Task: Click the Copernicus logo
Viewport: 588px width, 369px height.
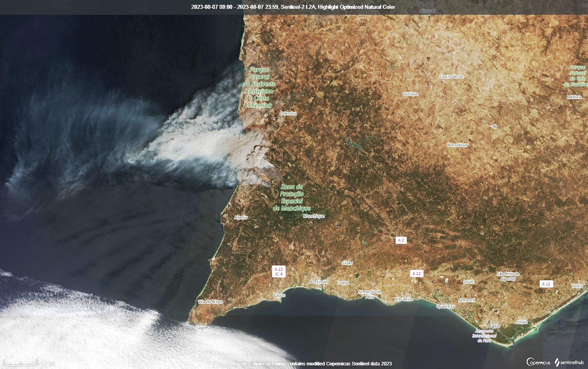Action: click(538, 362)
